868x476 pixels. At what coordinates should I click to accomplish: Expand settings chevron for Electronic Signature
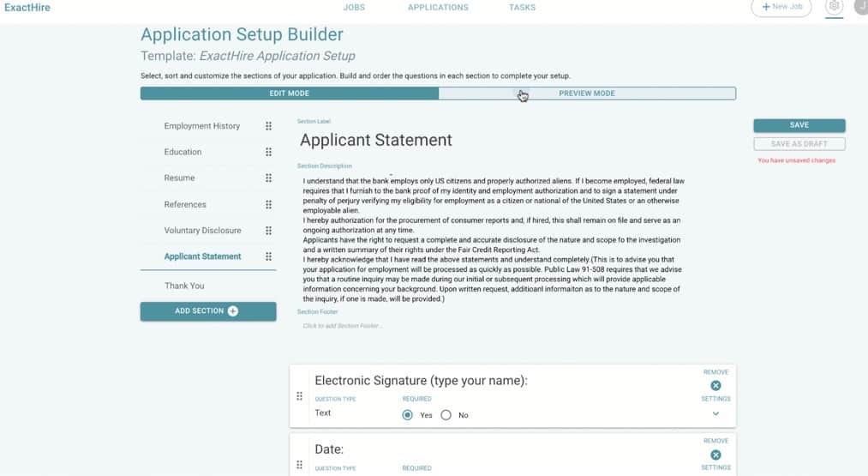tap(715, 413)
